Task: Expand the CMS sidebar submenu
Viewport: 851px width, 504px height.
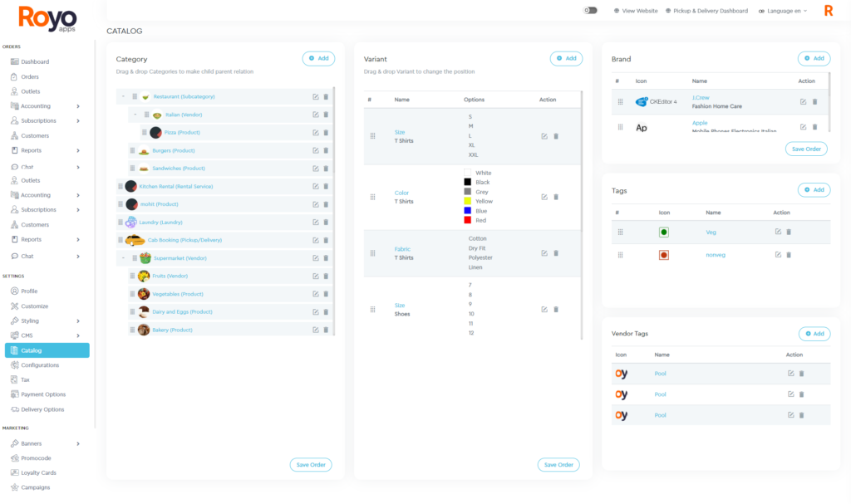Action: pyautogui.click(x=78, y=335)
